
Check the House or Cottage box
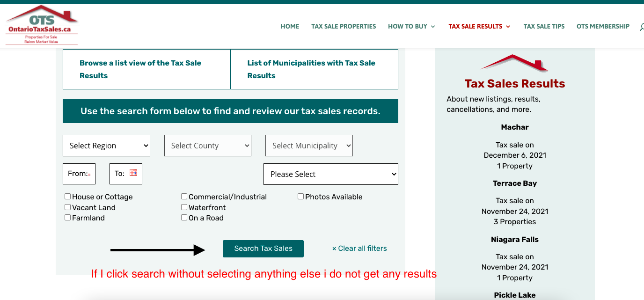point(68,197)
